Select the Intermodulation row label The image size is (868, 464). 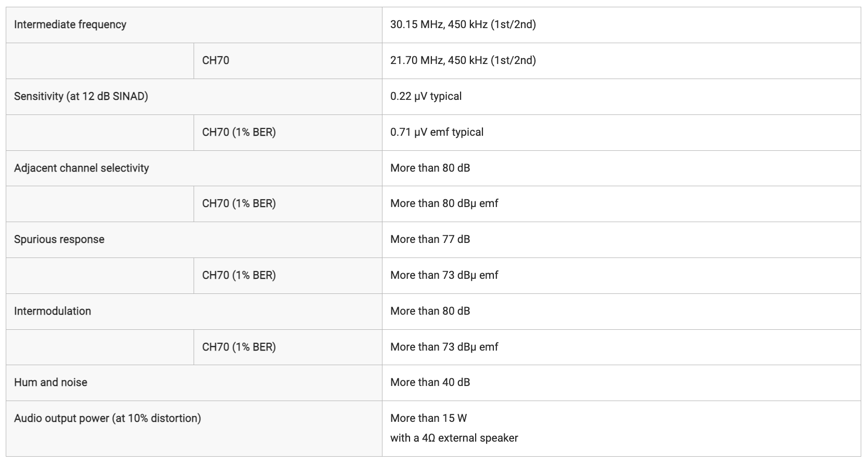tap(52, 311)
